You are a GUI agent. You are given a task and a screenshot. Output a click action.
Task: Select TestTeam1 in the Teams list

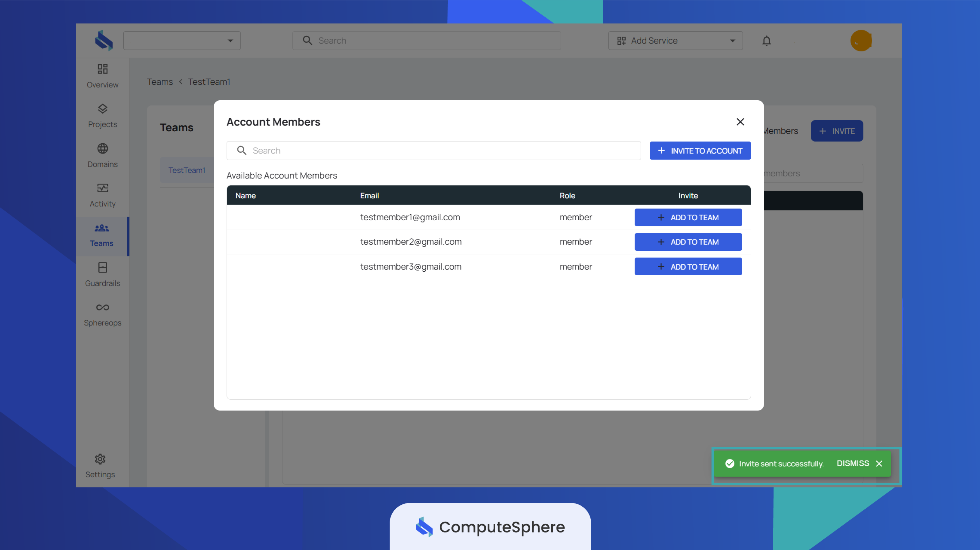(187, 170)
